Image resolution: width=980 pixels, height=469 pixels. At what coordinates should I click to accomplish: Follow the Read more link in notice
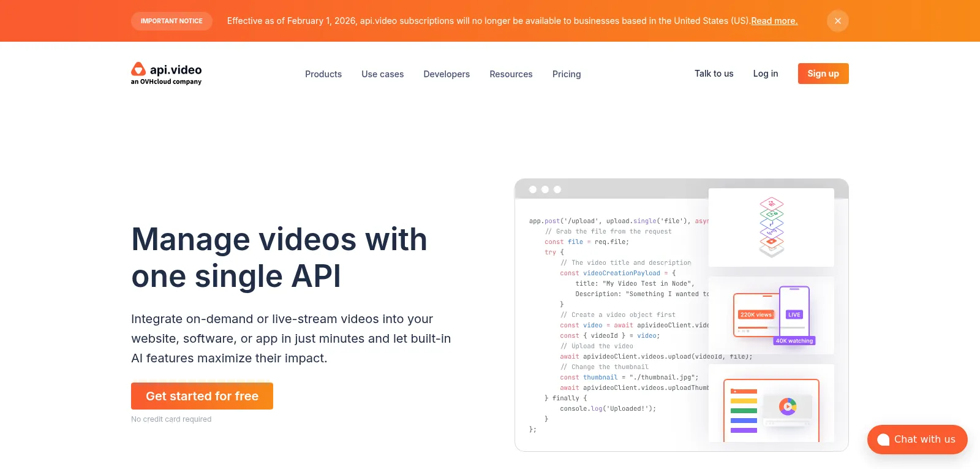coord(774,21)
